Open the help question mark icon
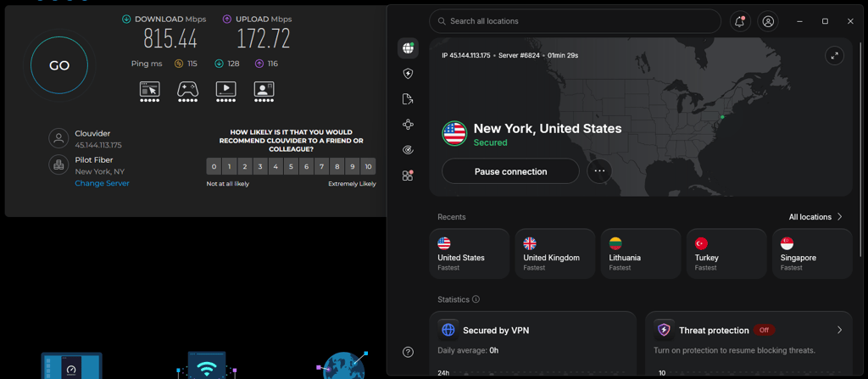Image resolution: width=868 pixels, height=379 pixels. (408, 352)
